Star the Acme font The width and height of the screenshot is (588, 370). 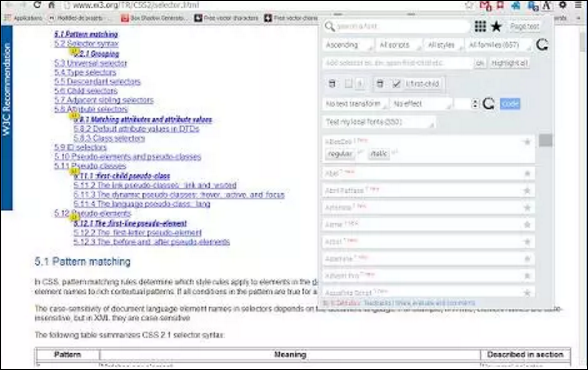coord(527,224)
